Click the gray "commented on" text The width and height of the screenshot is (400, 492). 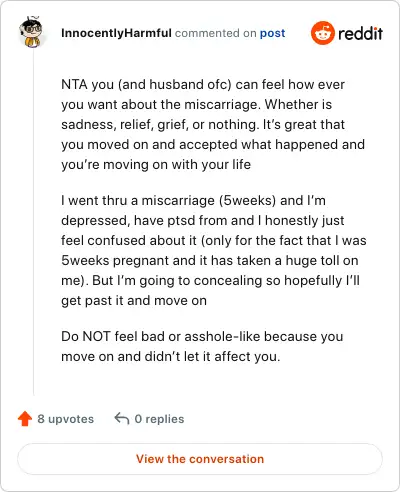point(215,33)
